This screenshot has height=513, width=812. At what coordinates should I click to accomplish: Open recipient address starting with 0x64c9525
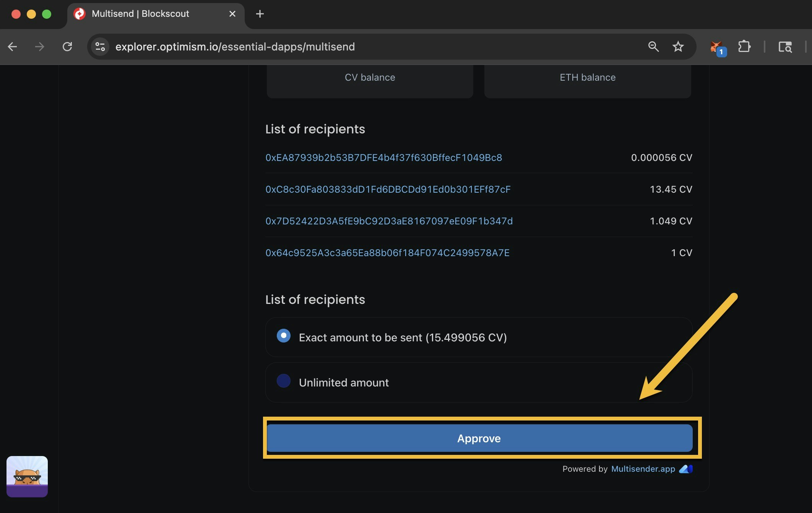387,252
